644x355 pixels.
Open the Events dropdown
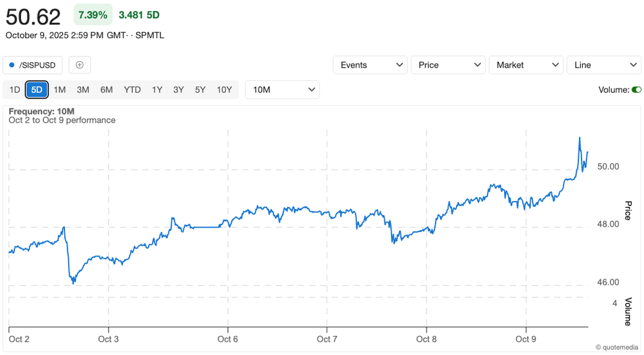[x=371, y=65]
